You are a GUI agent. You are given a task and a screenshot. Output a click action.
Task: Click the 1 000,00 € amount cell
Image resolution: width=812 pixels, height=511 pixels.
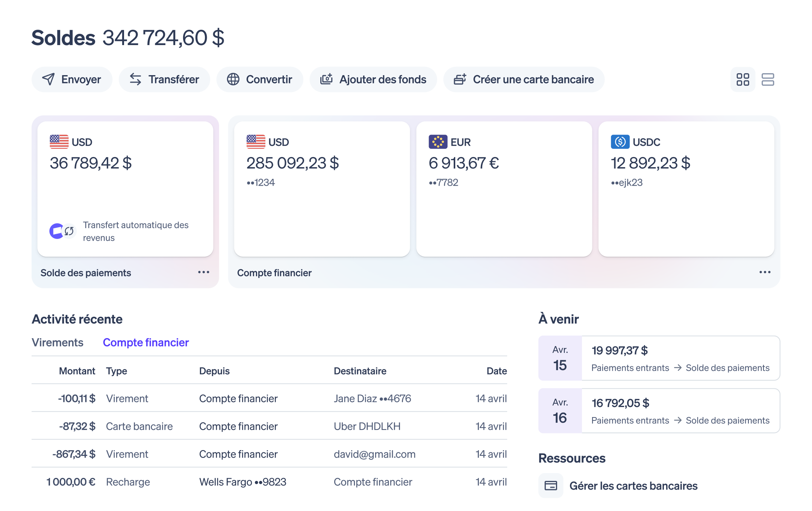pyautogui.click(x=71, y=482)
